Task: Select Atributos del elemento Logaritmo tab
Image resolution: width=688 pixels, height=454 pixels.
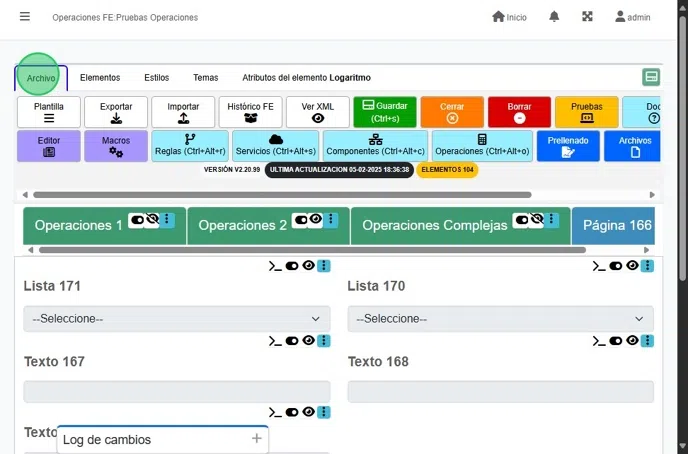Action: coord(306,78)
